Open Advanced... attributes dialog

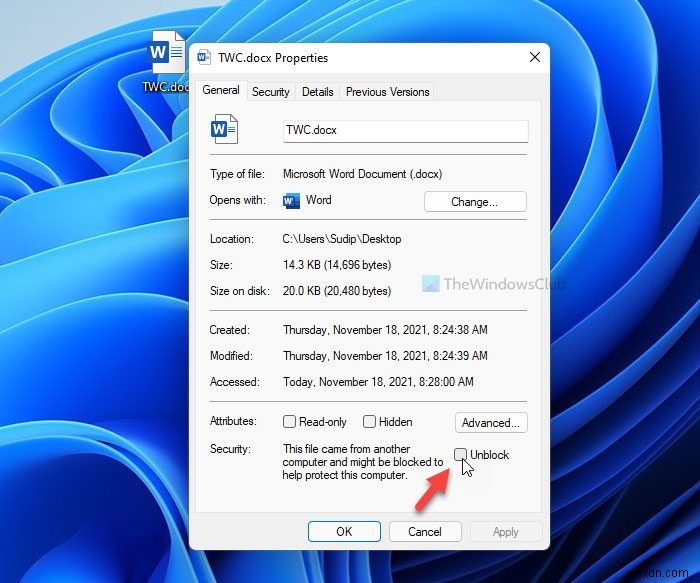[x=491, y=423]
